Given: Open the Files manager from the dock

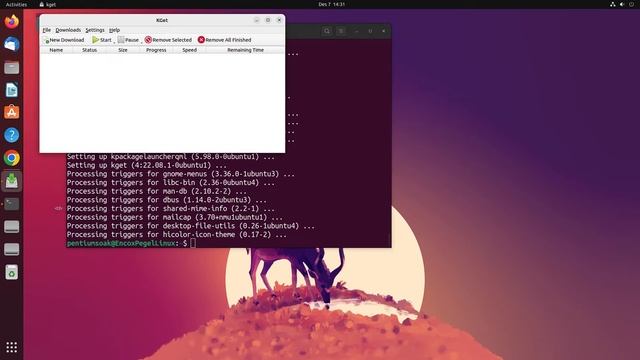Looking at the screenshot, I should pos(11,67).
